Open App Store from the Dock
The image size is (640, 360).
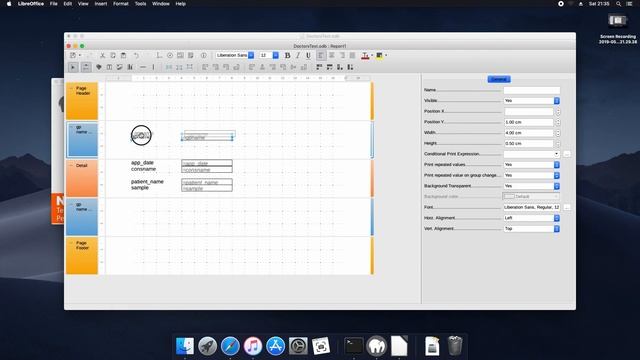276,346
